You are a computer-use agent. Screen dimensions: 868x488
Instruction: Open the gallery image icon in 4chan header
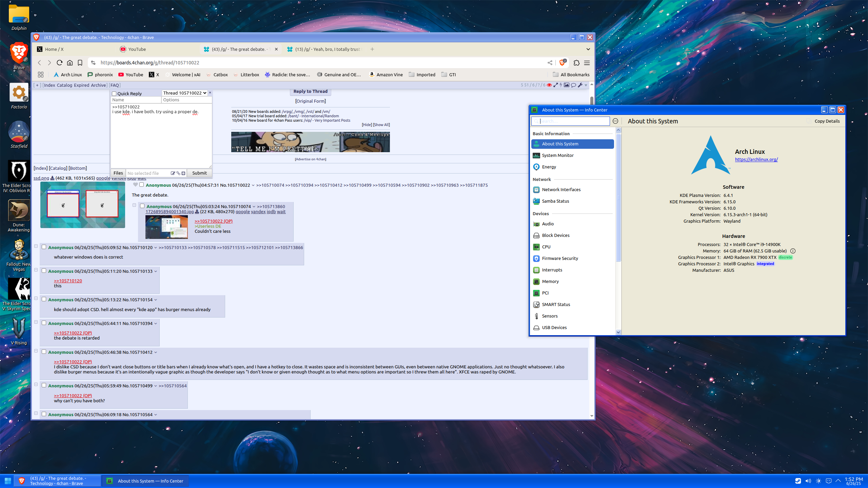567,85
